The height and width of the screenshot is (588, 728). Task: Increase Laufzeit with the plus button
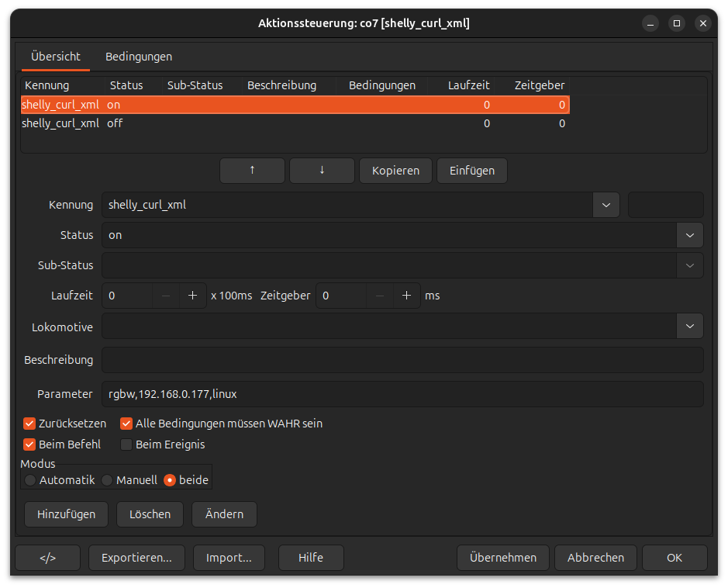tap(192, 296)
